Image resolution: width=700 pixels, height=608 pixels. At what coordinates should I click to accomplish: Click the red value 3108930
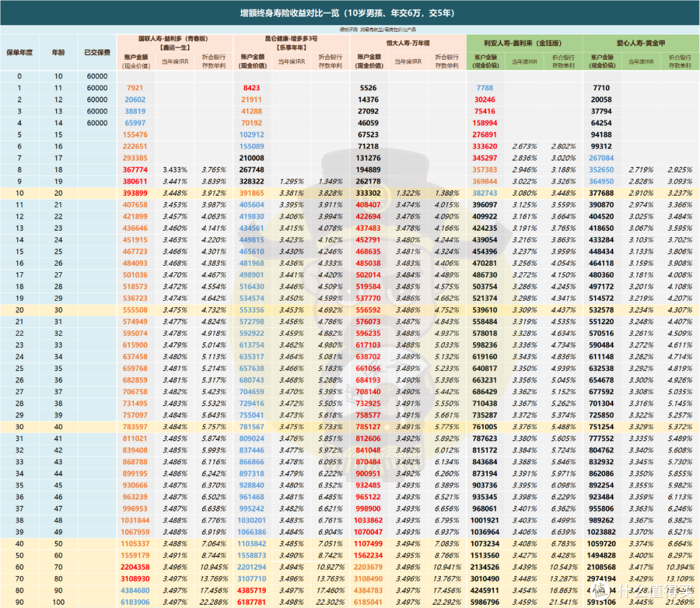[x=135, y=579]
